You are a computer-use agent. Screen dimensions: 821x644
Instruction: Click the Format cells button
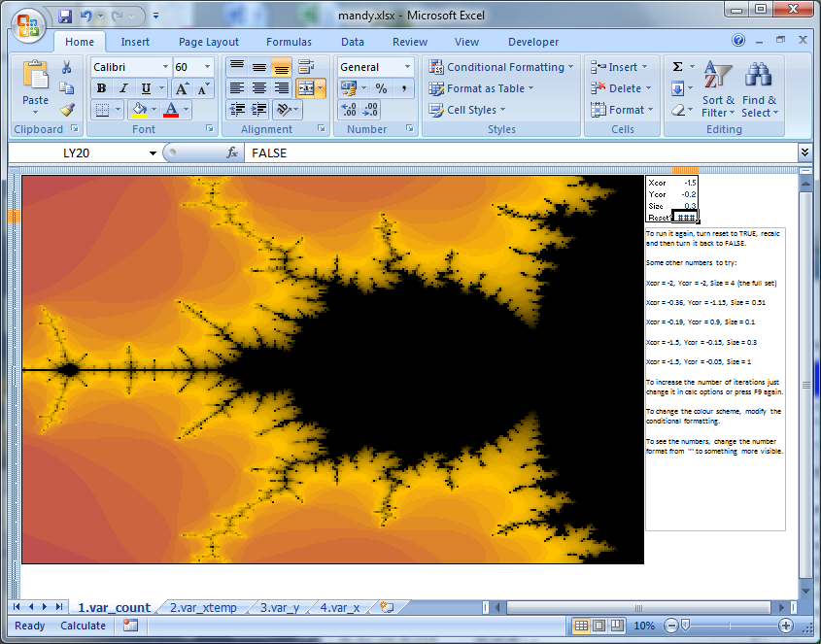[622, 110]
